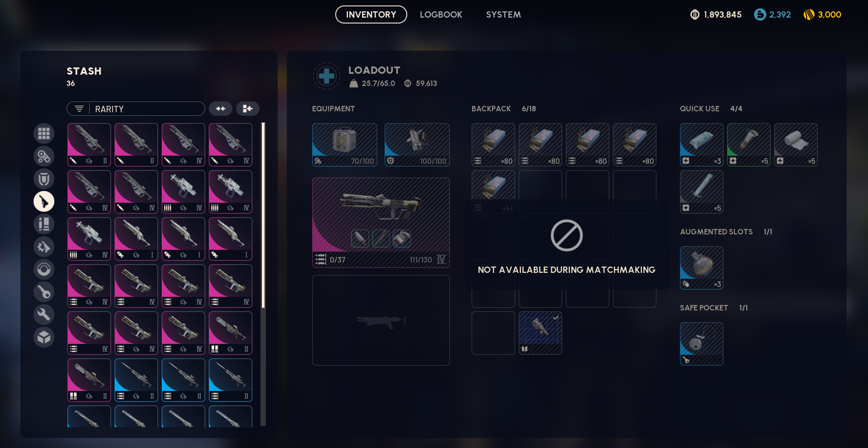Filter stash by shield category icon
The image size is (868, 448).
click(44, 179)
